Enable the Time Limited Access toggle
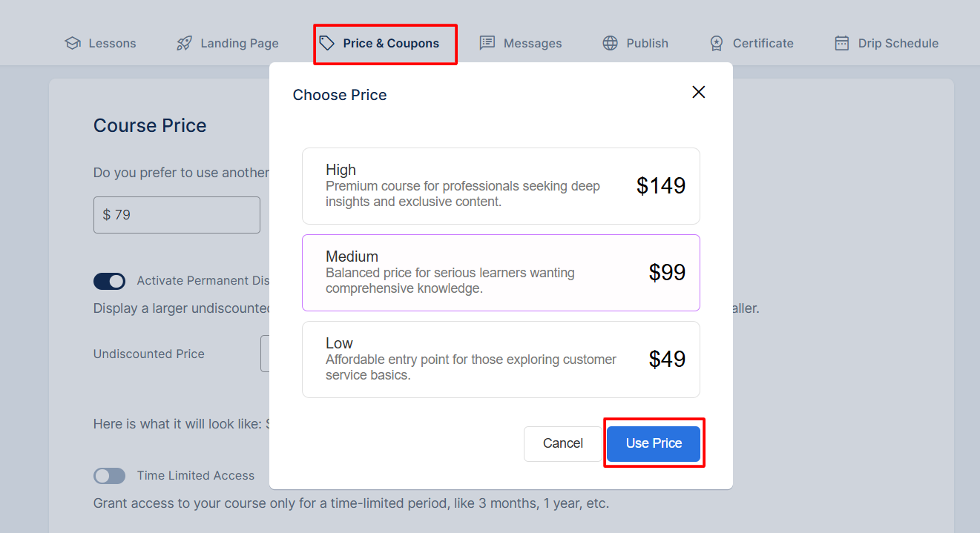Image resolution: width=980 pixels, height=533 pixels. pos(109,476)
